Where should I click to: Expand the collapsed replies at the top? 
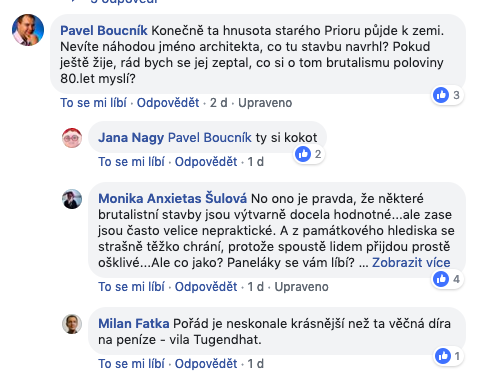tap(123, 1)
